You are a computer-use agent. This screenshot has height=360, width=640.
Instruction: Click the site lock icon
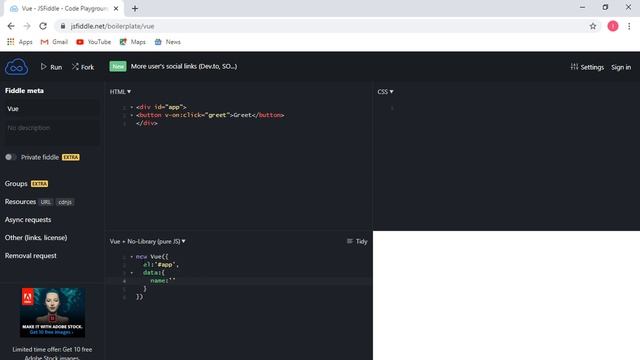click(x=62, y=26)
